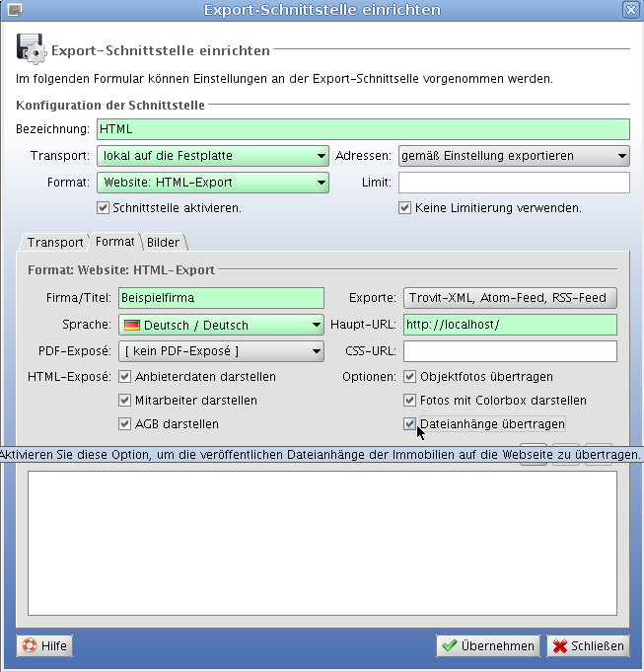644x672 pixels.
Task: Click the Bezeichnung text field
Action: pos(363,129)
